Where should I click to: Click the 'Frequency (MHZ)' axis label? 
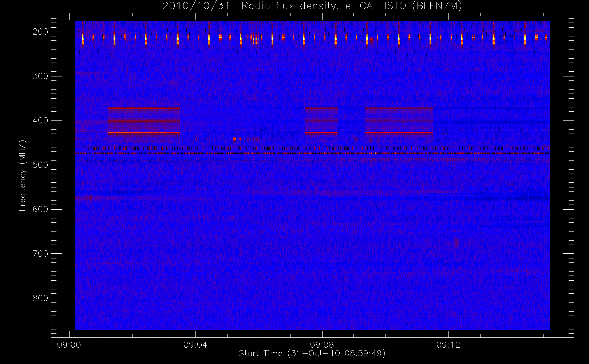[x=23, y=175]
